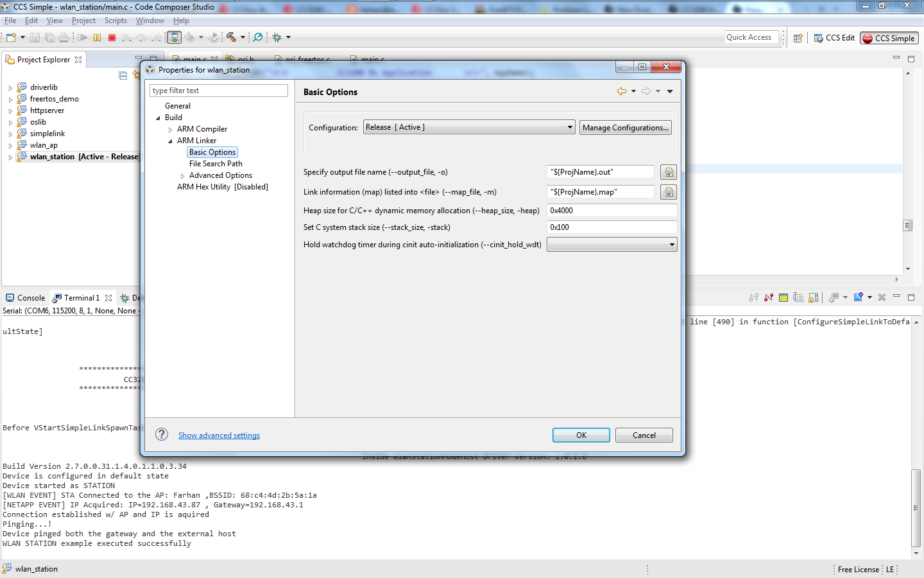The height and width of the screenshot is (578, 924).
Task: Click the dialog help question mark icon
Action: [x=162, y=435]
